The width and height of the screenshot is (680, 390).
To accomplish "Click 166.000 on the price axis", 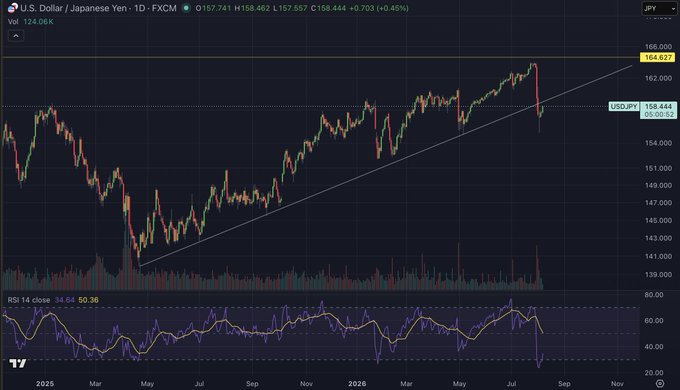I will pos(658,46).
